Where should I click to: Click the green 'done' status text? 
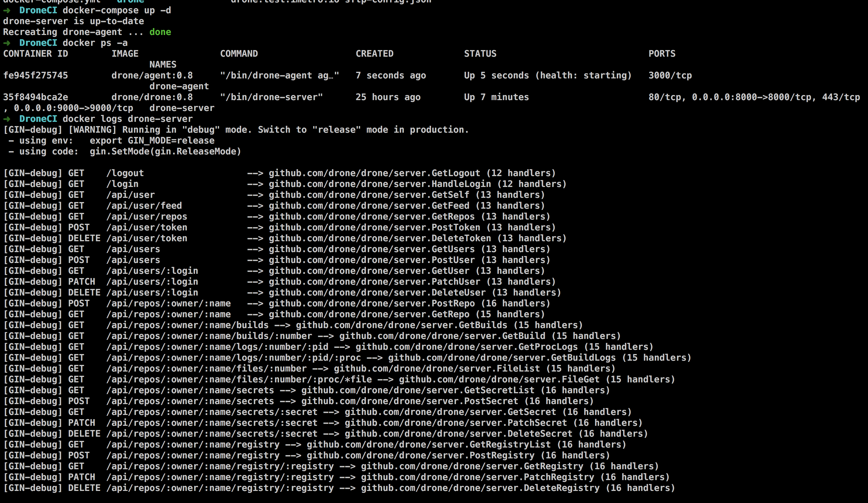coord(160,32)
